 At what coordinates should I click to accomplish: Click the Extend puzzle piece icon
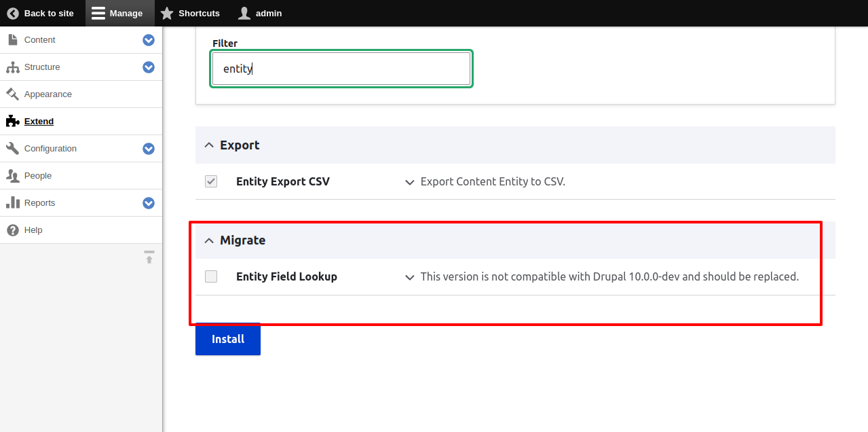(12, 121)
